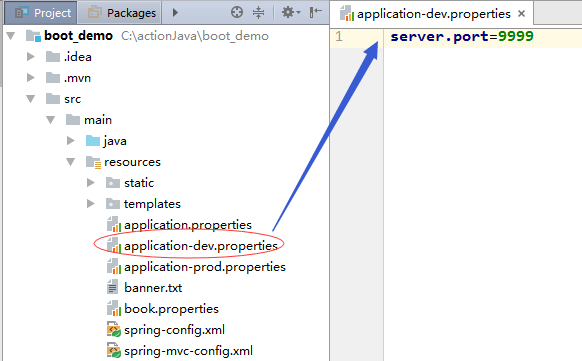Close the application-dev.properties editor tab
This screenshot has width=582, height=361.
pos(521,14)
